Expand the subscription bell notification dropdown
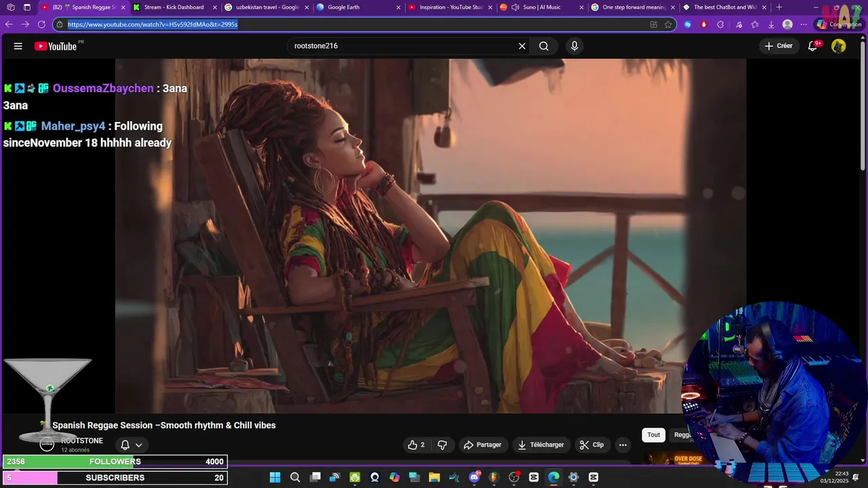Image resolution: width=868 pixels, height=488 pixels. 132,445
